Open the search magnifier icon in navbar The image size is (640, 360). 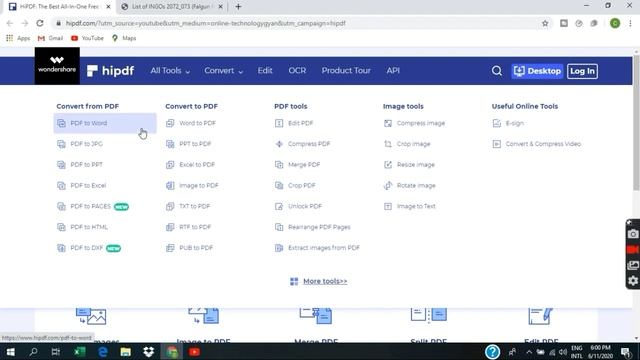pyautogui.click(x=496, y=71)
